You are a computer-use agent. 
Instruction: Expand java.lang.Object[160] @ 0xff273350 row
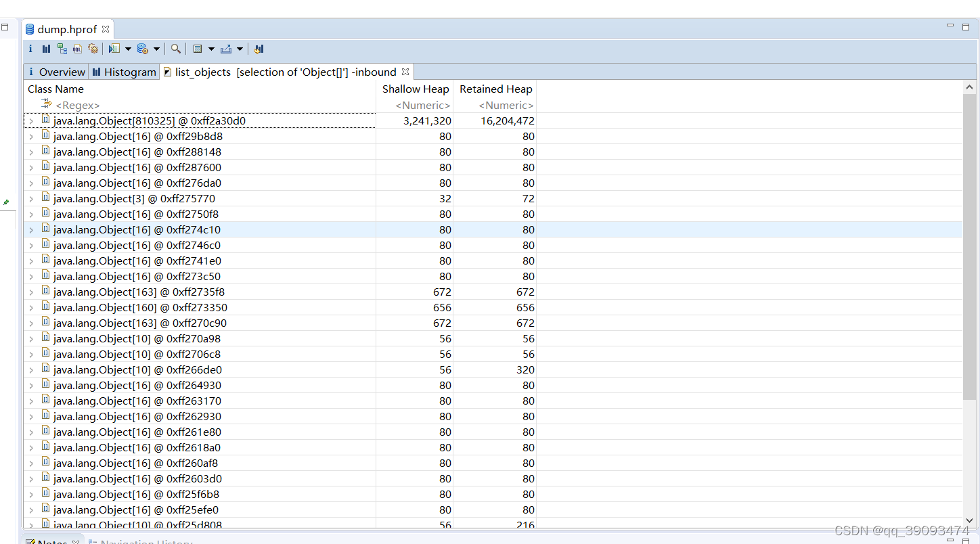pyautogui.click(x=31, y=308)
